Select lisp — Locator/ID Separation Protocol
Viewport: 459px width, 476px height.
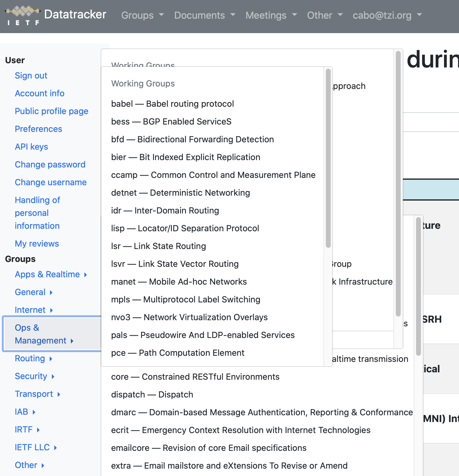[185, 228]
